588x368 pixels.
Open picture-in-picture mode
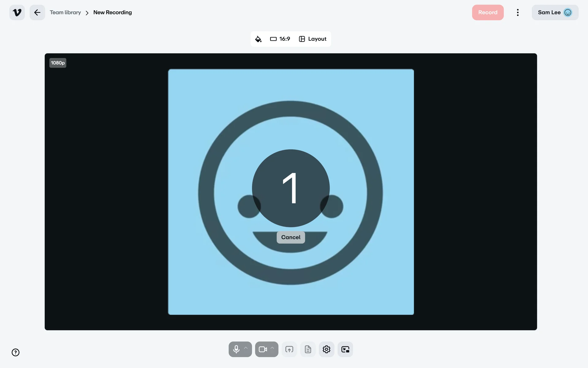point(345,349)
